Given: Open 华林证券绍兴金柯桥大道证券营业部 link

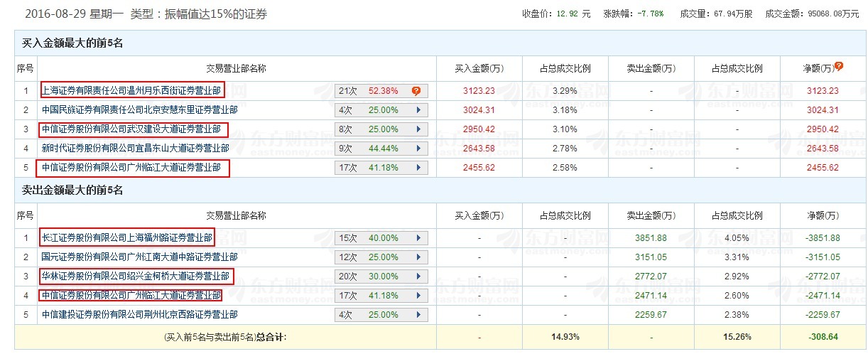Looking at the screenshot, I should click(x=135, y=277).
